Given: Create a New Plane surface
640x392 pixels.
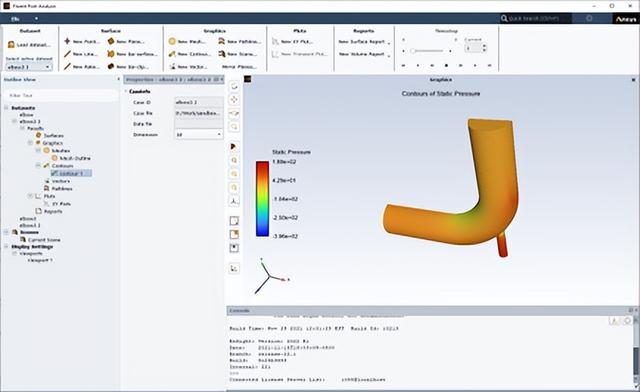Looking at the screenshot, I should click(126, 42).
